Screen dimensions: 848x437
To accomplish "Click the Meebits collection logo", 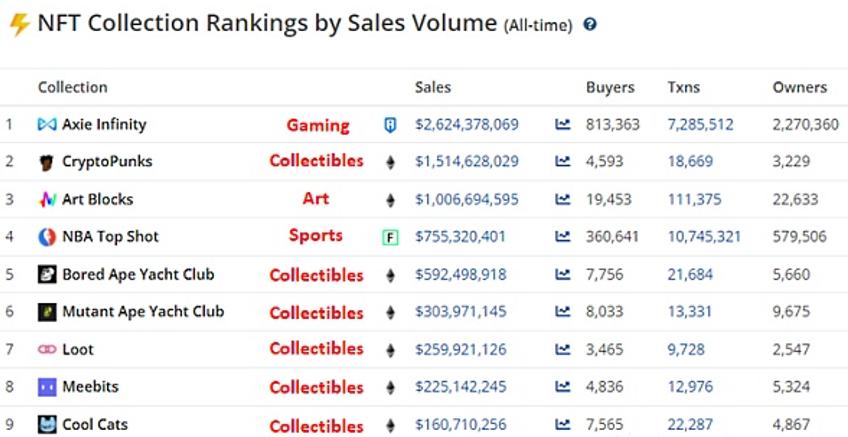I will (47, 387).
